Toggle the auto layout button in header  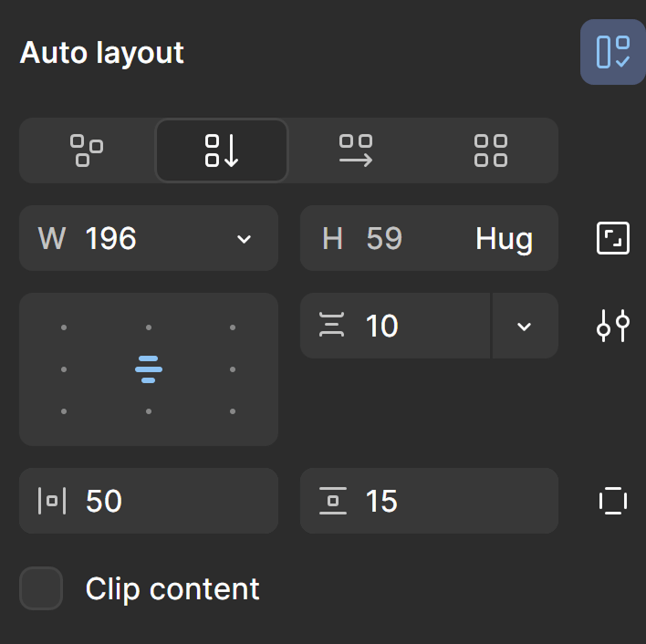613,52
